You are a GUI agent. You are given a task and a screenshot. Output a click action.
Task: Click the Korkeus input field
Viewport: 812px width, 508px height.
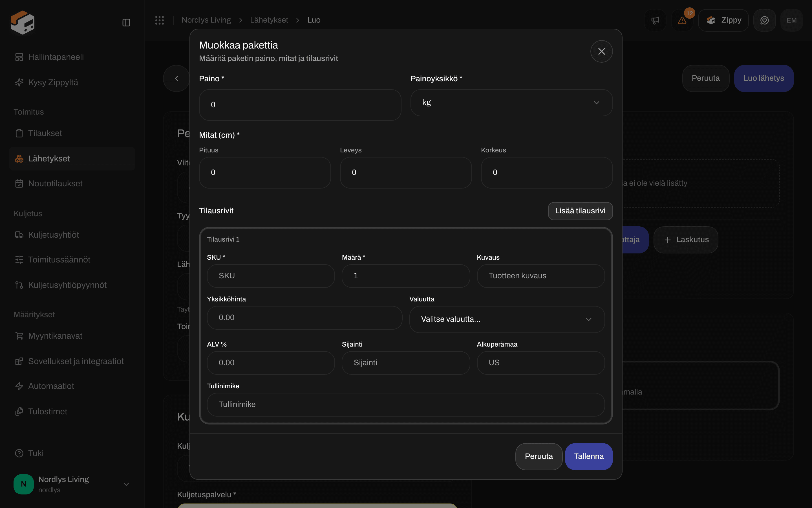point(547,173)
